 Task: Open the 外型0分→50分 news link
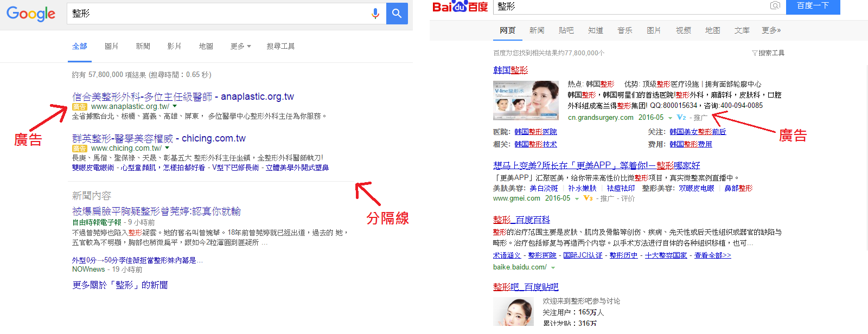[x=137, y=260]
